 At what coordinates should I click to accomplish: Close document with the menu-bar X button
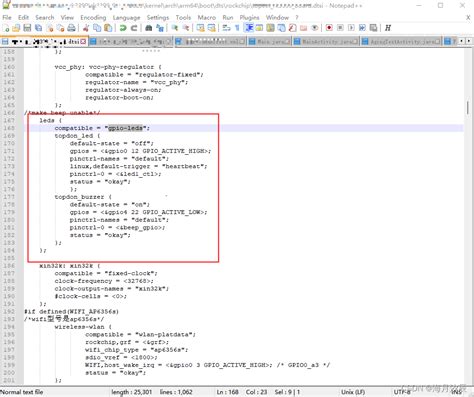coord(468,18)
